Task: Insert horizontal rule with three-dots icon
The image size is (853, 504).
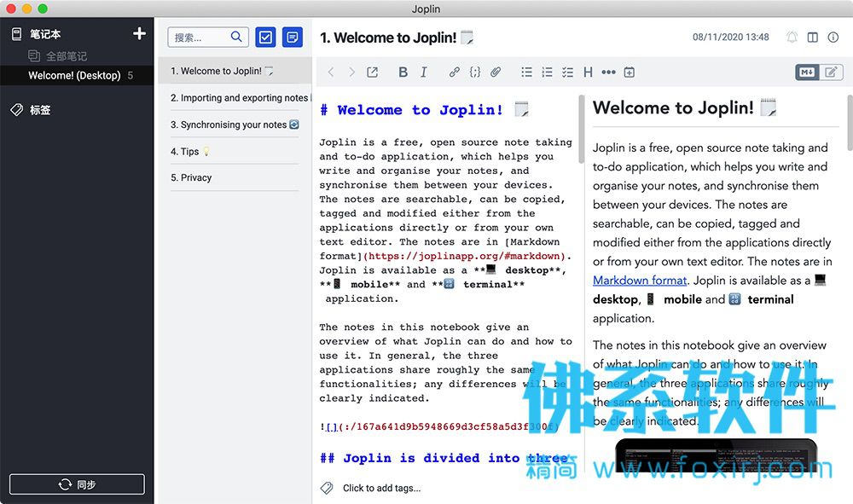Action: 609,72
